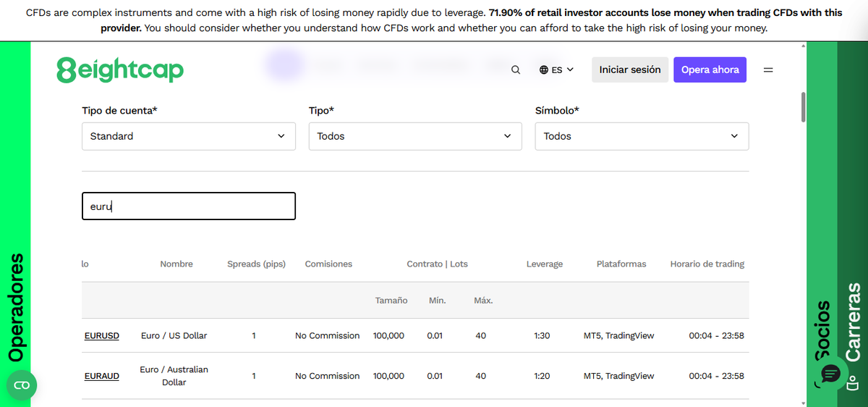Click No Commission in the EURAUD row

[327, 377]
